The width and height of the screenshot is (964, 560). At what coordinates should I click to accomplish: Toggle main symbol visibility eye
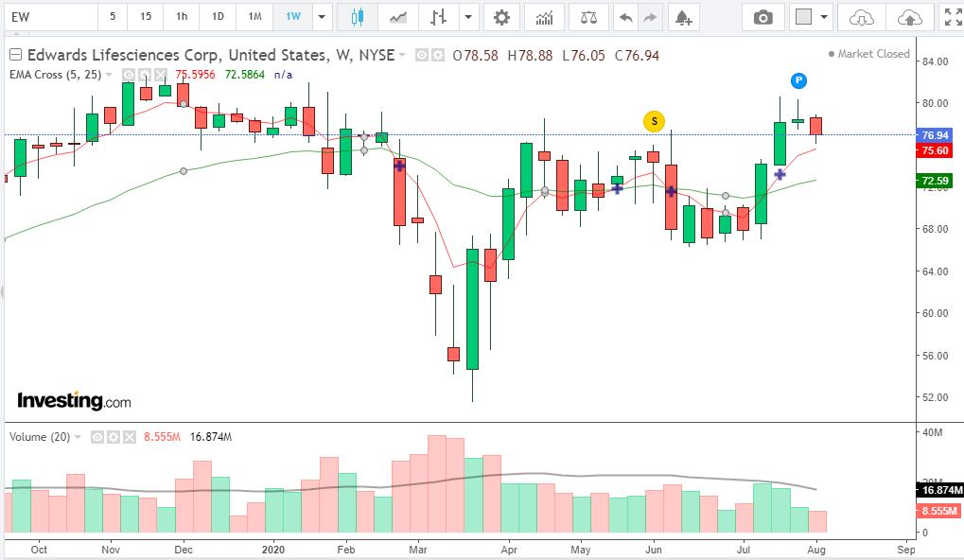(422, 55)
